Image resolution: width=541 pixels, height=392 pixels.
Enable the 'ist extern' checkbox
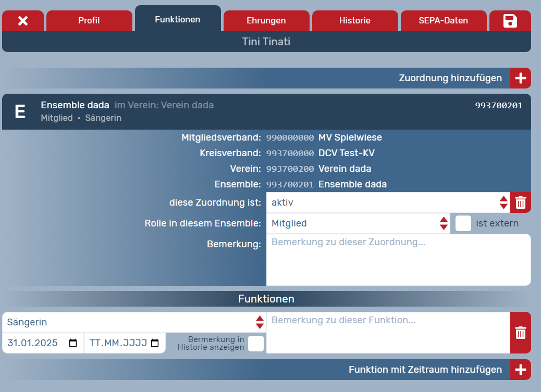coord(463,223)
